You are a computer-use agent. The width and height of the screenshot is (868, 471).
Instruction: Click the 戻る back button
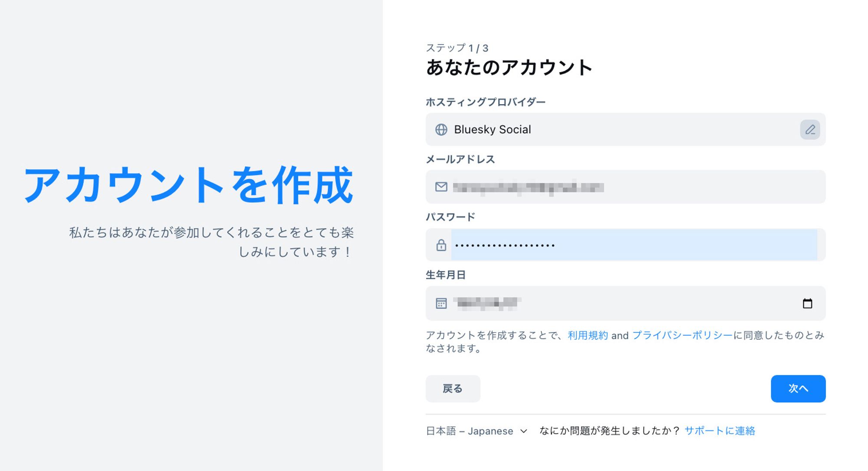coord(453,389)
